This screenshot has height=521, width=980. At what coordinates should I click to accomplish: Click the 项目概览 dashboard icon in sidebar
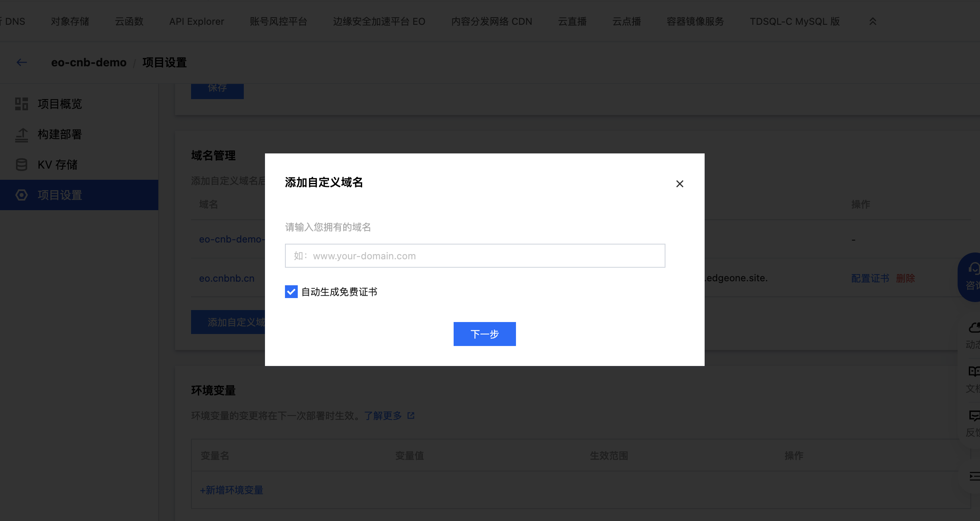coord(22,104)
